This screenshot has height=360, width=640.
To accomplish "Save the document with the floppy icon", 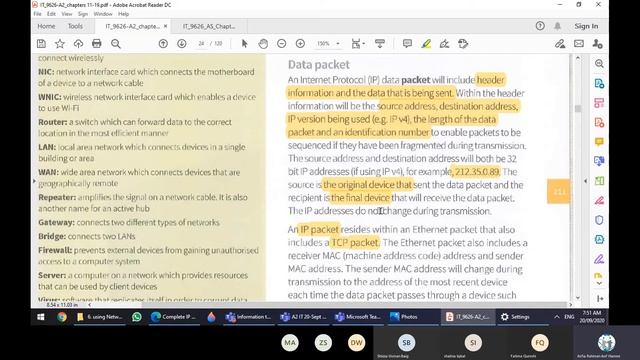I will [x=41, y=44].
